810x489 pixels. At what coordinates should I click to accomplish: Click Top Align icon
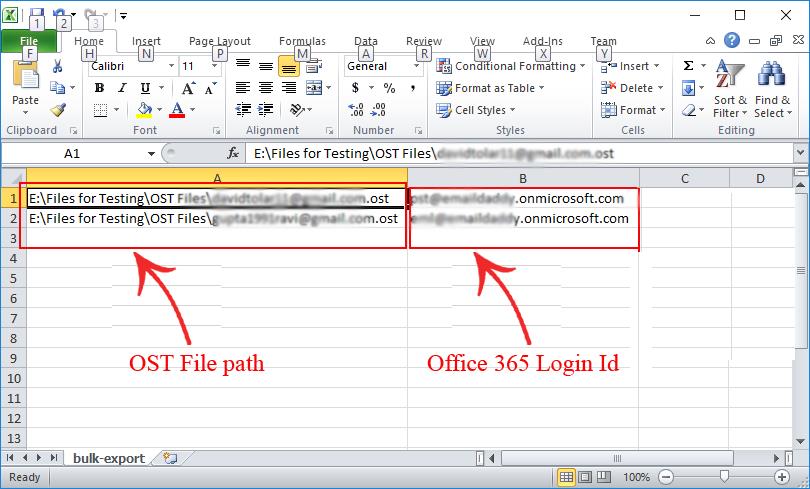243,66
